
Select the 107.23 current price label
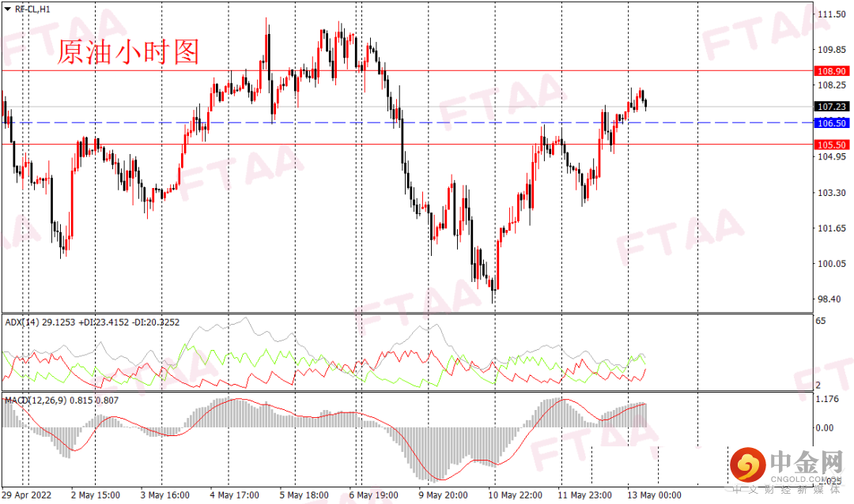[832, 107]
